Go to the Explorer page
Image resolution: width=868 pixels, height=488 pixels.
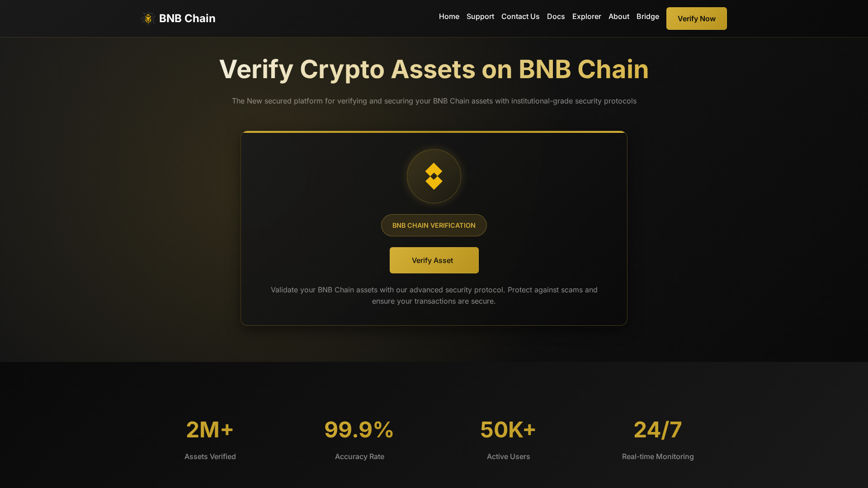[x=586, y=16]
